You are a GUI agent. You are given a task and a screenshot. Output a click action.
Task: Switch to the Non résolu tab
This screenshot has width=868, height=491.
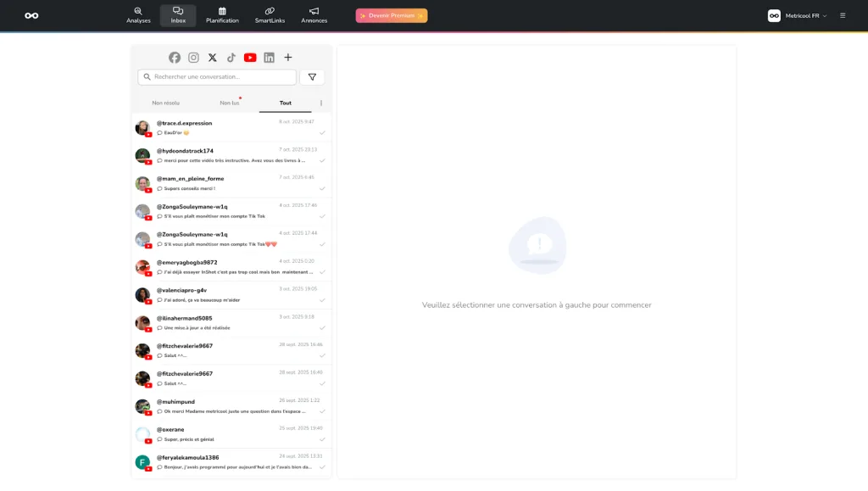click(x=166, y=103)
